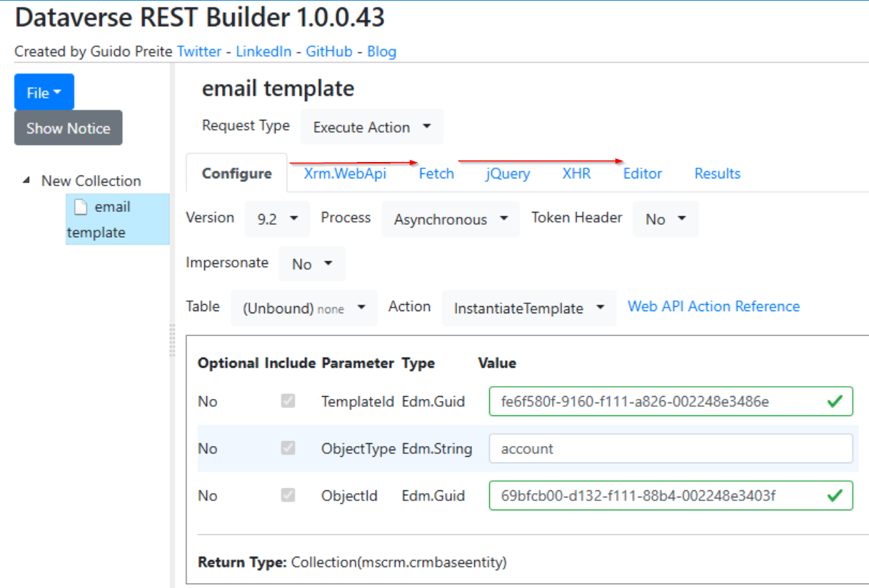Click the TemplateId parameter name
Viewport: 869px width, 588px height.
click(357, 401)
